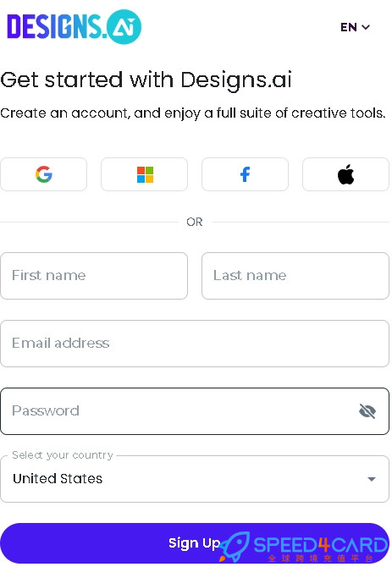
Task: Toggle password visibility with the eye icon
Action: 367,411
